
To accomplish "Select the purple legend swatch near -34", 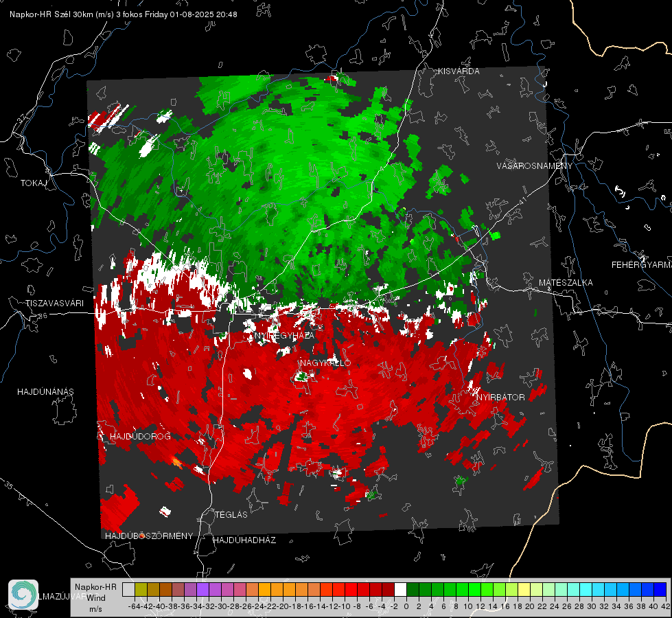I will (x=202, y=589).
